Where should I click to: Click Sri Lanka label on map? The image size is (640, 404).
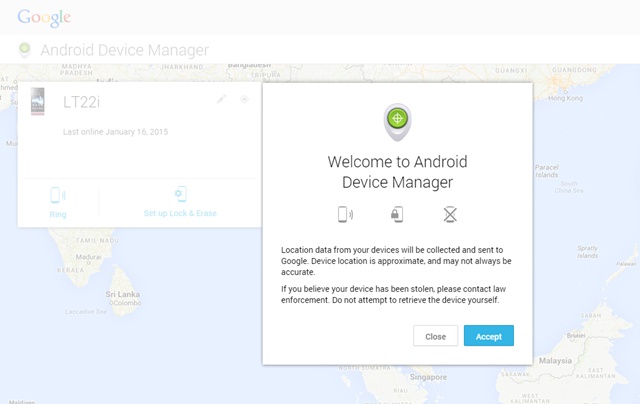click(122, 294)
